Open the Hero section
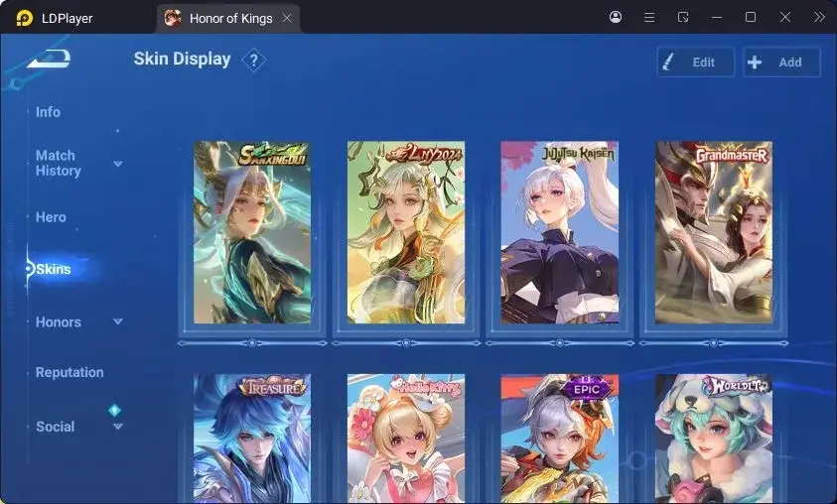This screenshot has width=837, height=504. 51,217
